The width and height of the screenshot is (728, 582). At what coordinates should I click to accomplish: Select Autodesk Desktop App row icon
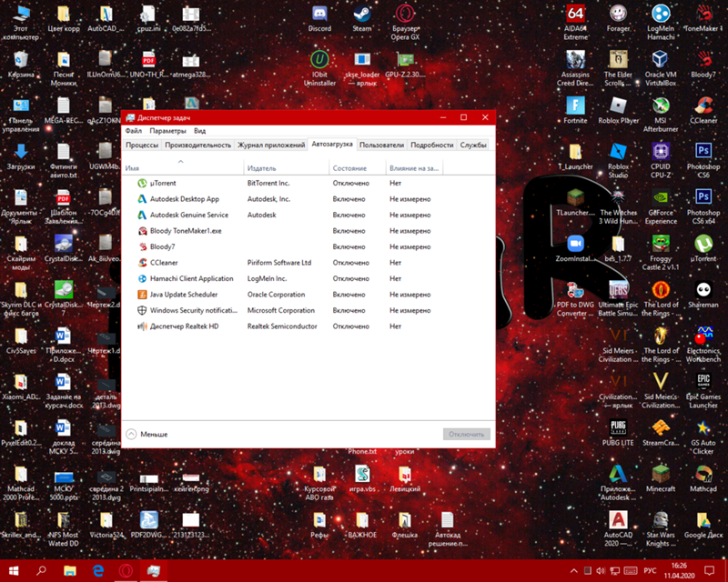(142, 199)
